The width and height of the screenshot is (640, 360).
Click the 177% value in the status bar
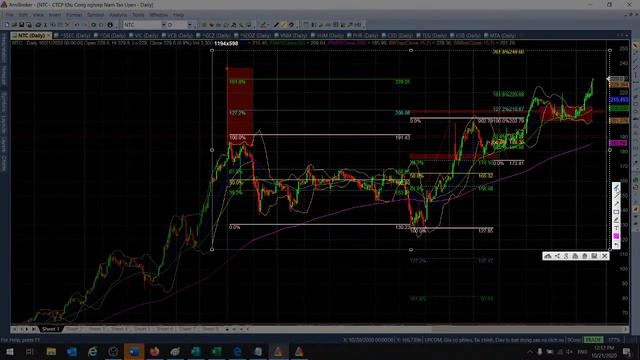click(614, 340)
